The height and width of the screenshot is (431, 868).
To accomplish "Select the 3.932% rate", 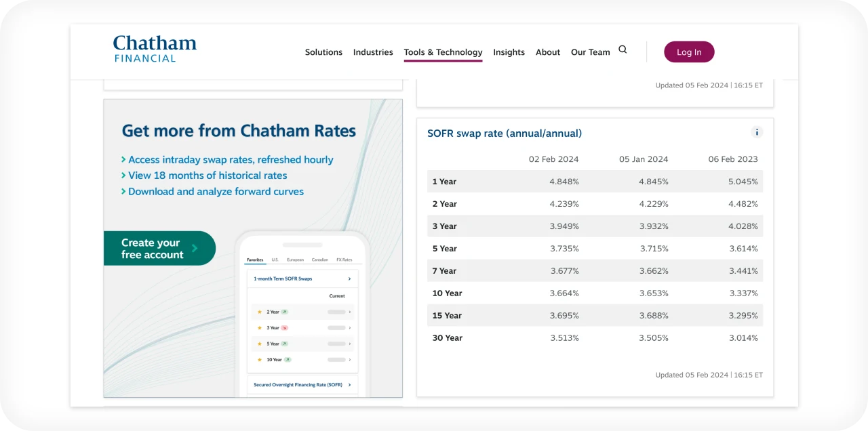I will pos(654,226).
